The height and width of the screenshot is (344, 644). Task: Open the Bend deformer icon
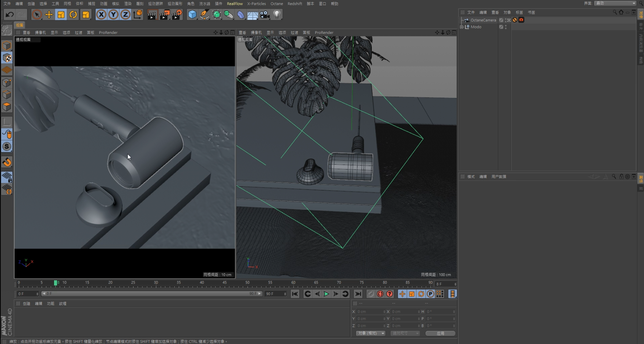tap(241, 15)
